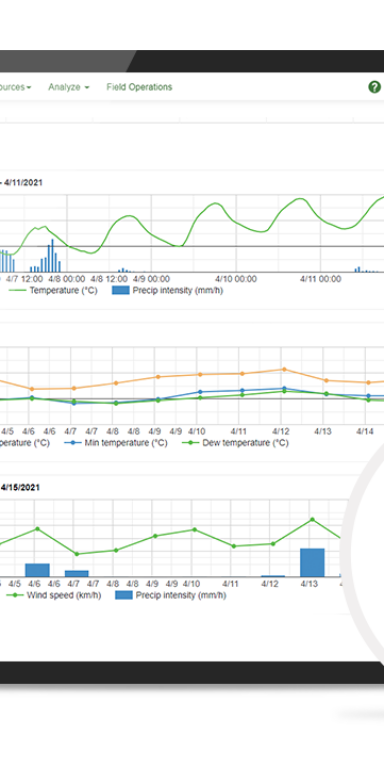Screen dimensions: 384x768
Task: Click the 4/7 precipitation bar in bottom chart
Action: pos(77,574)
